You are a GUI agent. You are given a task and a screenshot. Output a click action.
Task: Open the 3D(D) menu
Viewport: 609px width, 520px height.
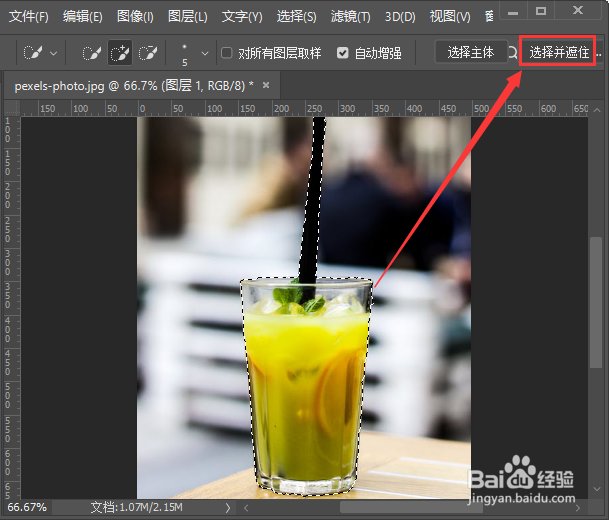click(x=400, y=17)
